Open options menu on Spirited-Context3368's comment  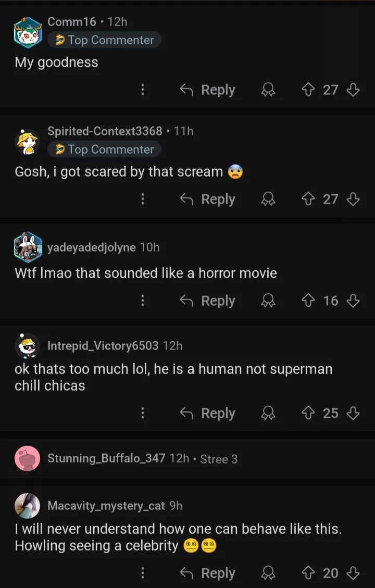point(142,199)
